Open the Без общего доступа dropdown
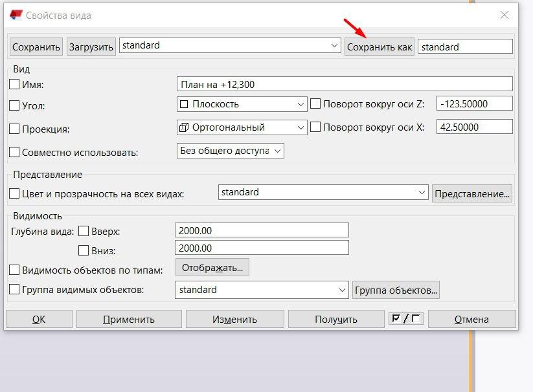The image size is (533, 392). click(x=230, y=151)
